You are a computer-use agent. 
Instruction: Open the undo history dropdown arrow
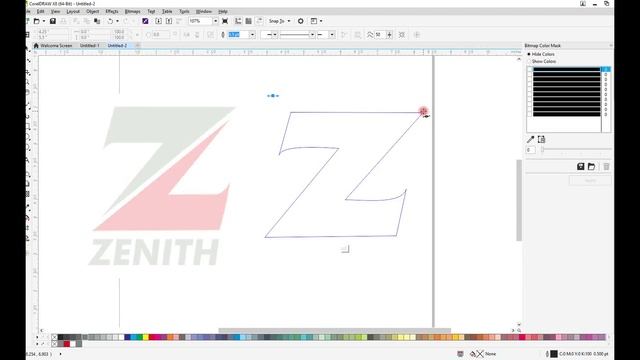[117, 21]
